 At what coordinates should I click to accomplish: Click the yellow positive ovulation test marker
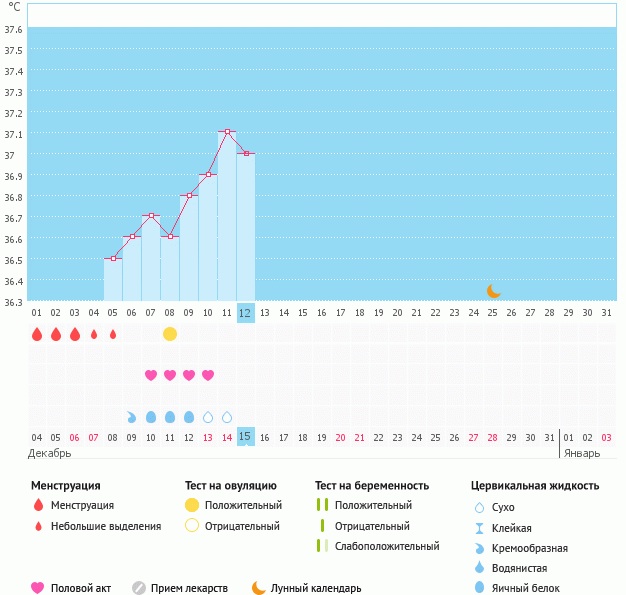[x=170, y=334]
